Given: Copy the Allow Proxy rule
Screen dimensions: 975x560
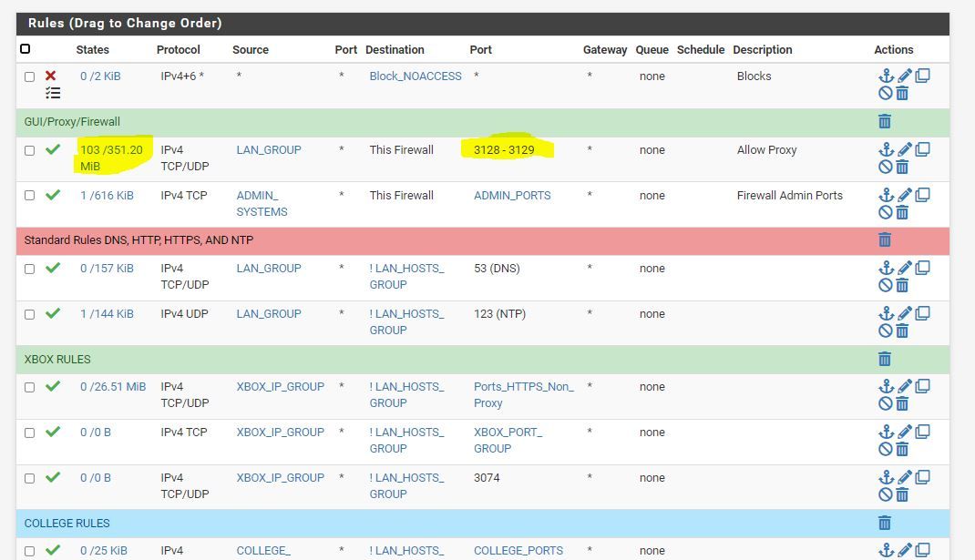Looking at the screenshot, I should pyautogui.click(x=923, y=149).
